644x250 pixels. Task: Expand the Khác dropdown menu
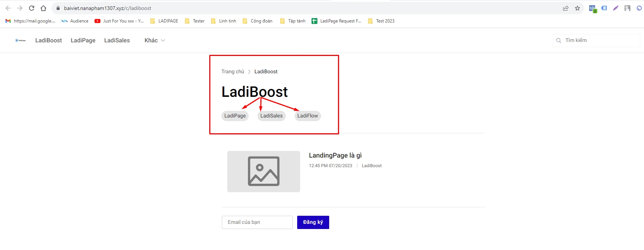pos(154,41)
